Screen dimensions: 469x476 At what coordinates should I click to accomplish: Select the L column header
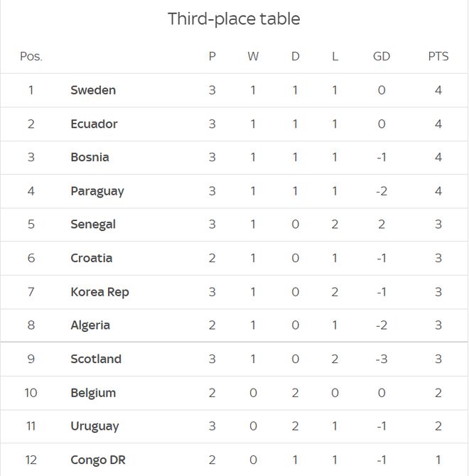click(x=335, y=56)
